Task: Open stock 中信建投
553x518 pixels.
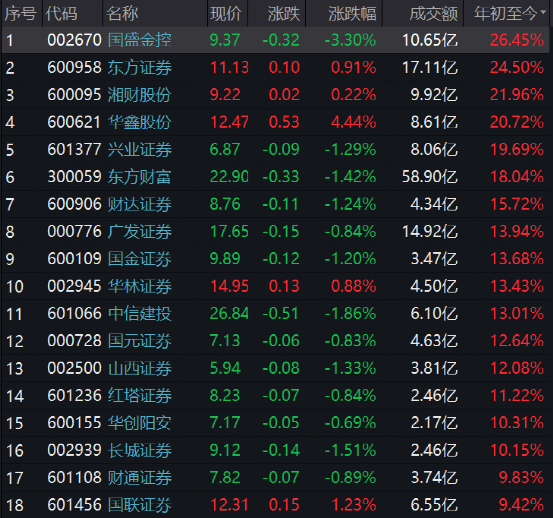Action: pyautogui.click(x=140, y=313)
